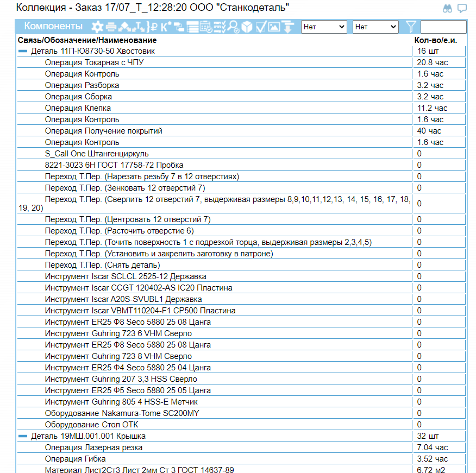This screenshot has height=473, width=476.
Task: Click the calendar schedule icon in toolbar
Action: pos(206,27)
